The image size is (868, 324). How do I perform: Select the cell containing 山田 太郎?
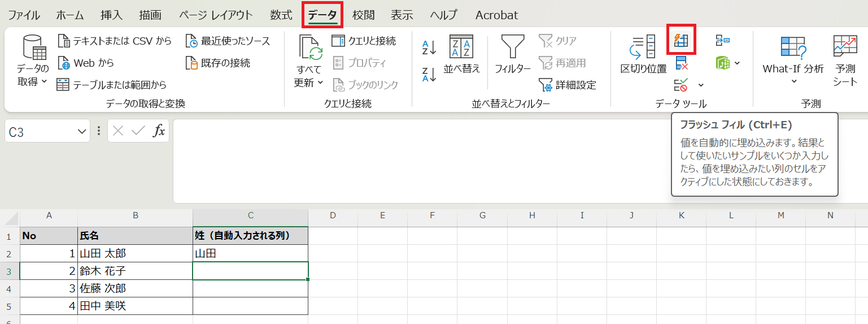136,253
